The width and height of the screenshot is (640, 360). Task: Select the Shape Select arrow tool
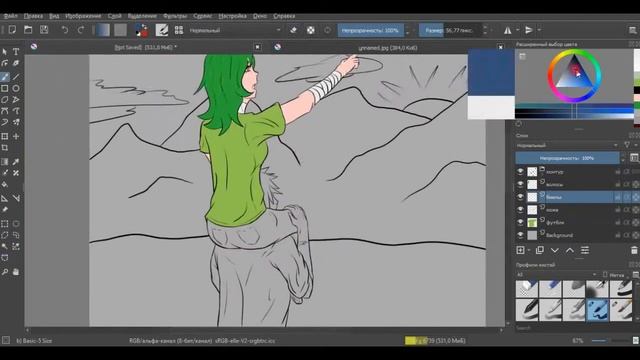(4, 52)
